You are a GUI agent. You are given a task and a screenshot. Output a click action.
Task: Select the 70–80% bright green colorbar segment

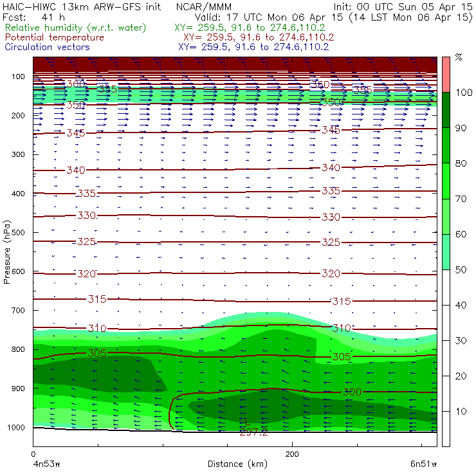click(446, 181)
